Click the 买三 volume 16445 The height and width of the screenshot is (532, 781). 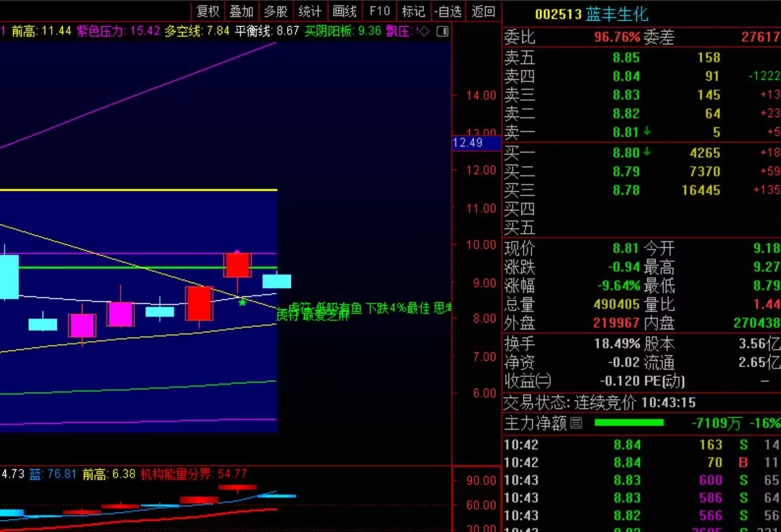point(701,190)
